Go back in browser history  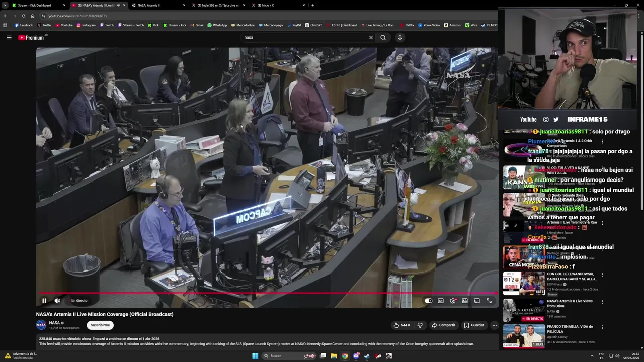(6, 16)
